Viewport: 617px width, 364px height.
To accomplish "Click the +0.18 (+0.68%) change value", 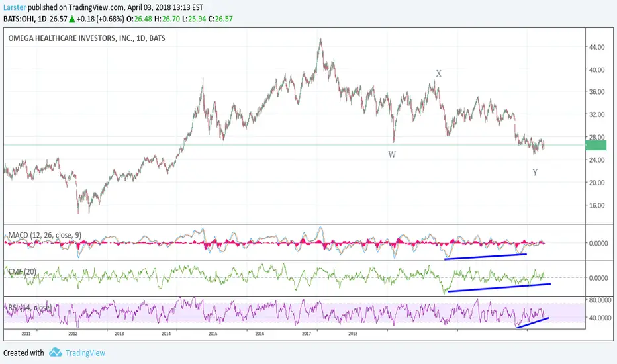I will tap(101, 19).
